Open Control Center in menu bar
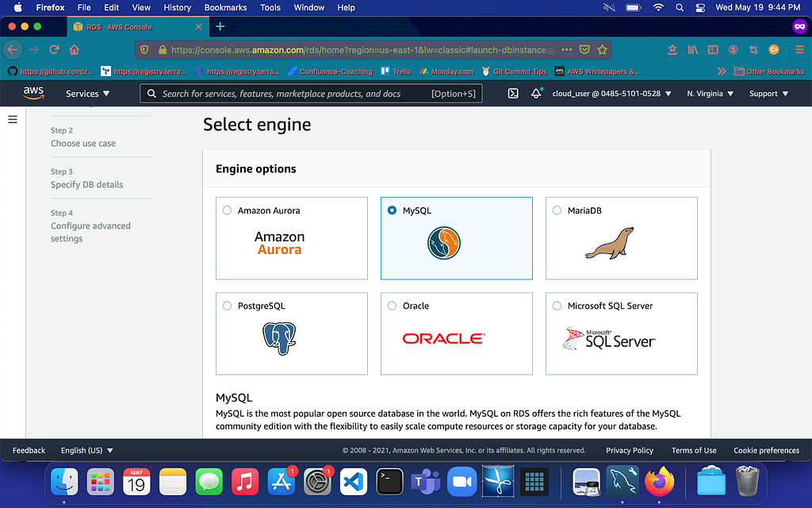 [700, 8]
